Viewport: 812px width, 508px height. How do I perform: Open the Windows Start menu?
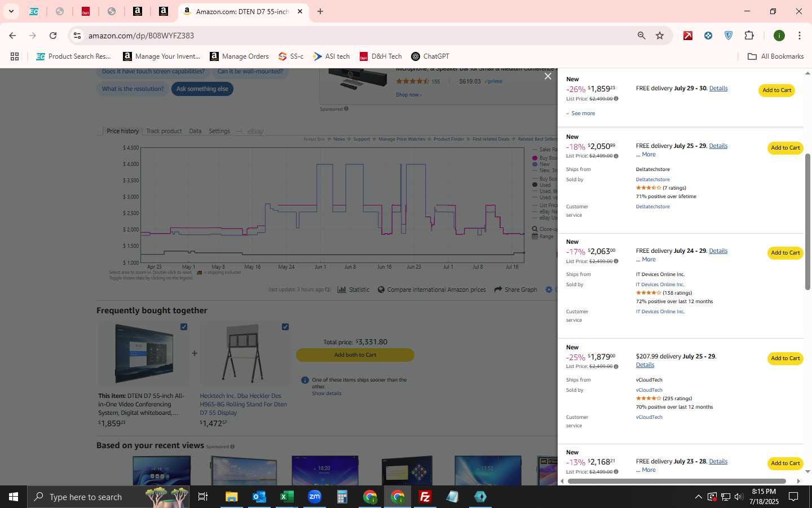tap(14, 497)
